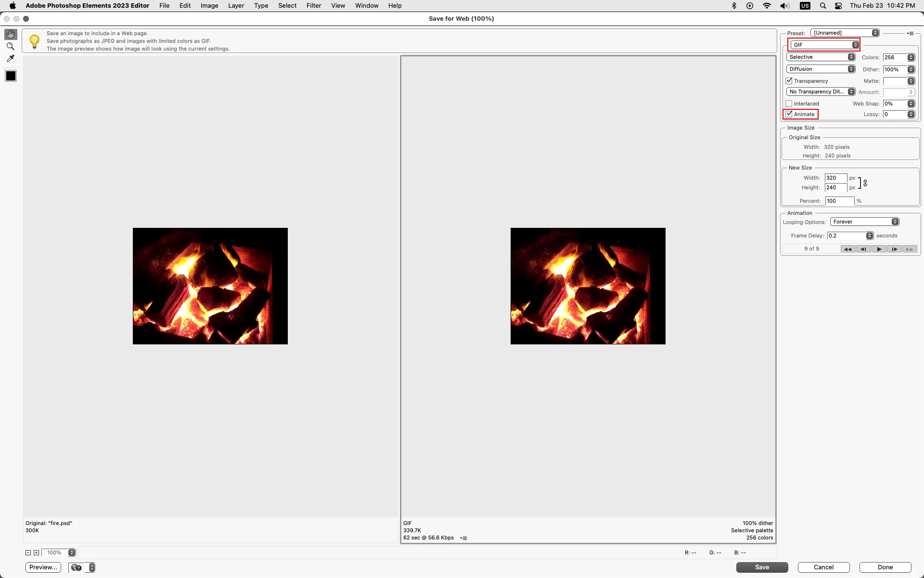Enable the Interlaced checkbox
This screenshot has width=924, height=578.
(x=789, y=104)
